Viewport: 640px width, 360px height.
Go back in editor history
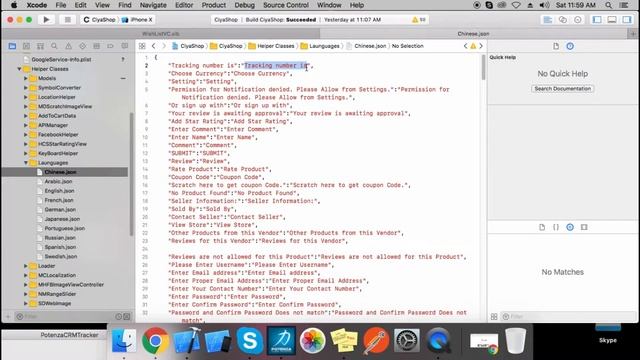[153, 46]
